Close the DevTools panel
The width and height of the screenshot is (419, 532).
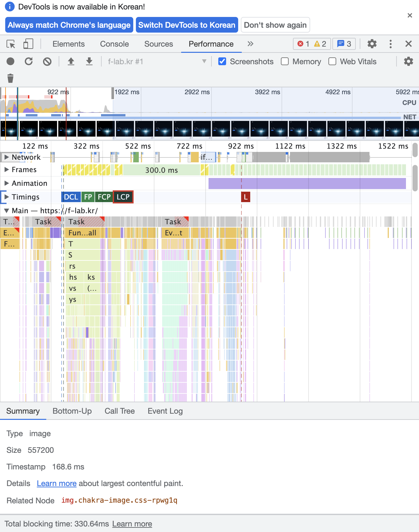click(408, 44)
